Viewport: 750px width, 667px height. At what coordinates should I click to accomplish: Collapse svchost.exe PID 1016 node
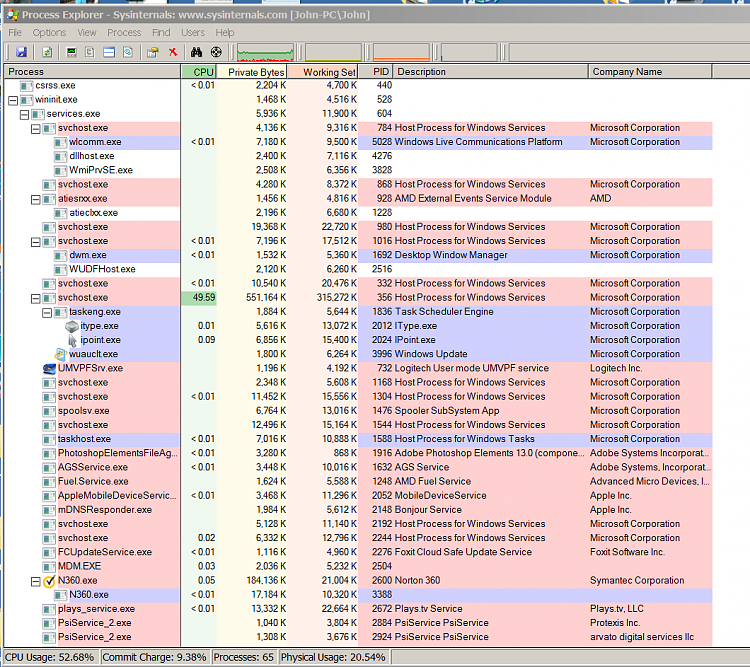[x=35, y=242]
